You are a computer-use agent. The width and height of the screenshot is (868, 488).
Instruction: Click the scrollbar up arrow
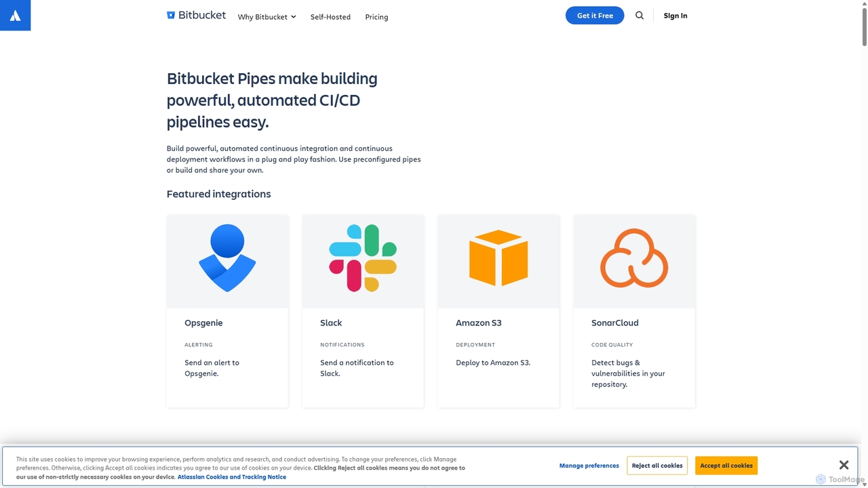[x=863, y=4]
